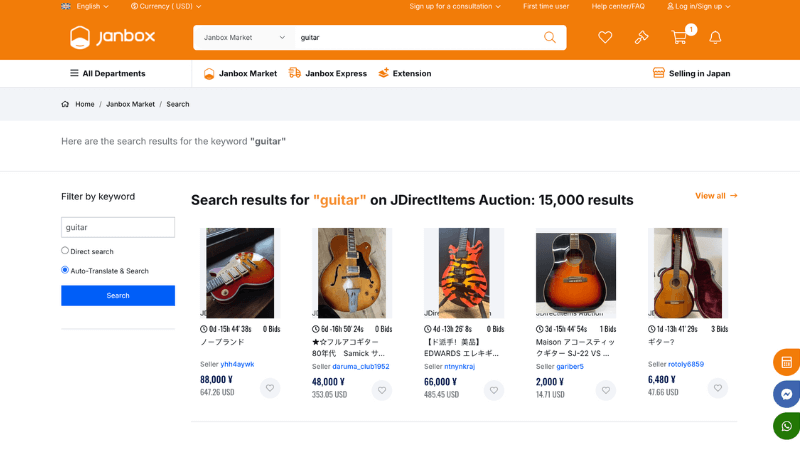This screenshot has height=450, width=800.
Task: Favorite the 88,000 ¥ guitar listing
Action: [270, 388]
